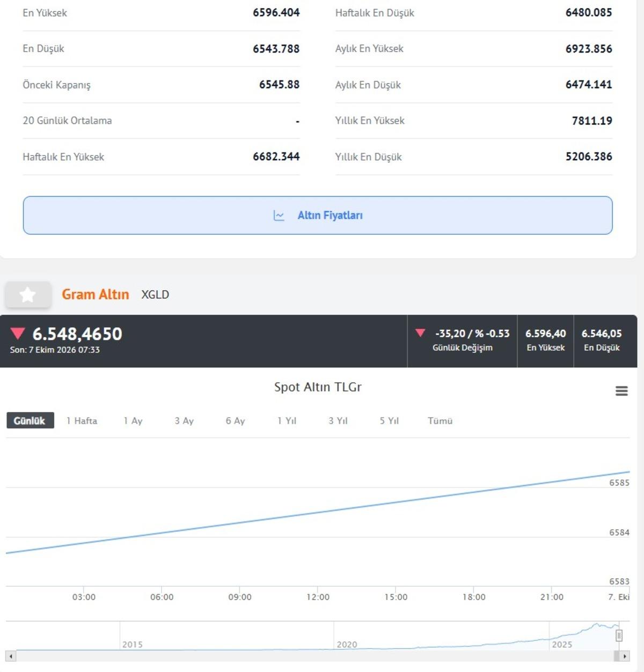Click the navigator scroll right arrow
Viewport: 644px width, 672px height.
pyautogui.click(x=624, y=656)
